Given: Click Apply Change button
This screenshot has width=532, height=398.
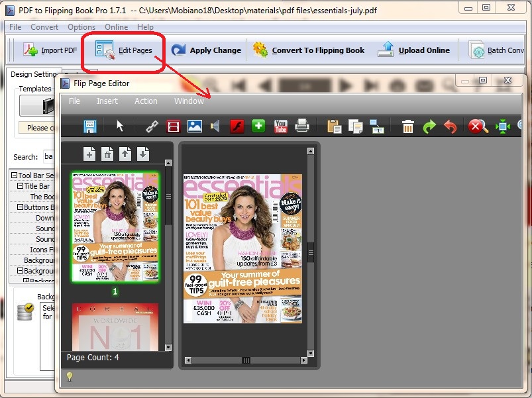Looking at the screenshot, I should coord(206,50).
